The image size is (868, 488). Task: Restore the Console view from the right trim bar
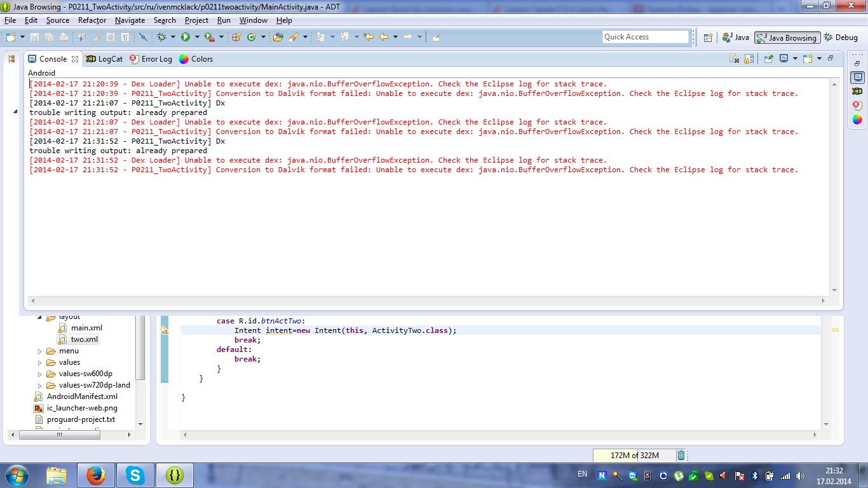point(857,64)
